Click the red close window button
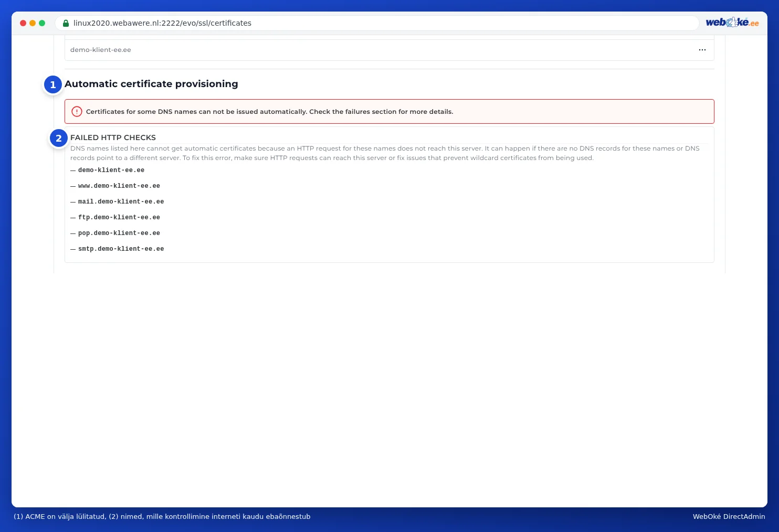The height and width of the screenshot is (532, 779). click(23, 23)
